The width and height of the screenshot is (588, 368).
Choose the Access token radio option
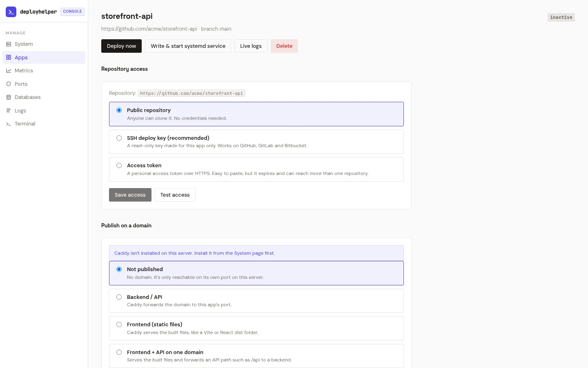pyautogui.click(x=119, y=166)
